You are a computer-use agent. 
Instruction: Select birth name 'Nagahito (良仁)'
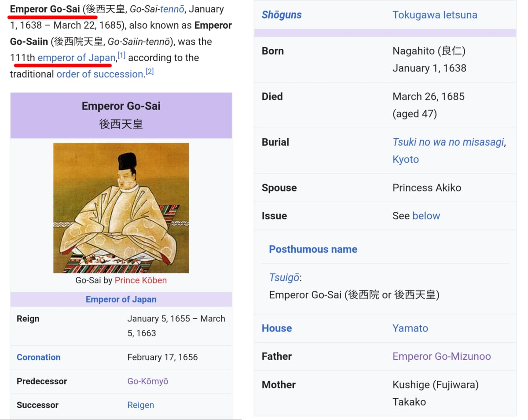click(x=429, y=51)
